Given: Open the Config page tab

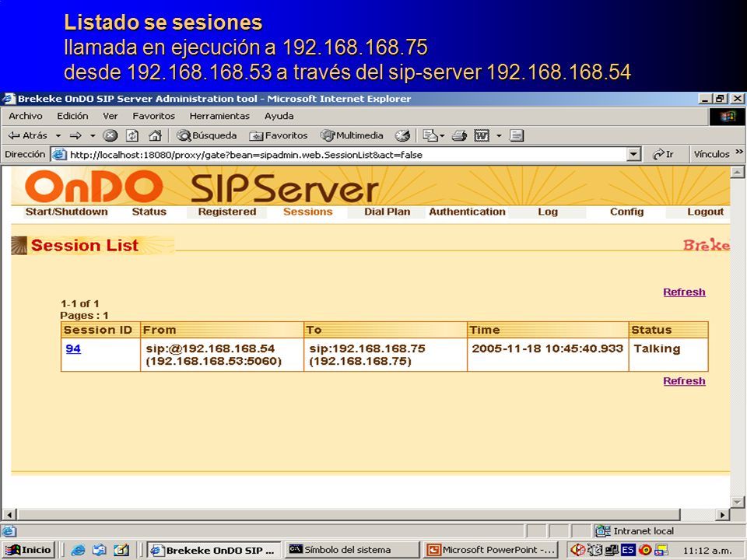Looking at the screenshot, I should click(x=626, y=212).
